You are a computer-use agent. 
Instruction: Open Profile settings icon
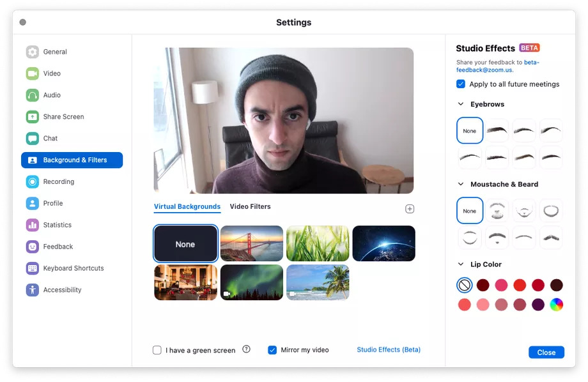click(32, 203)
